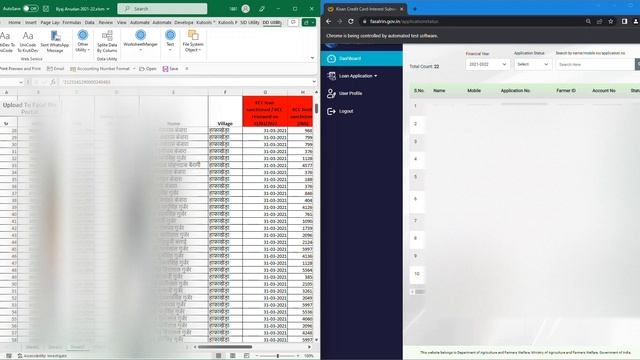Switch to Normal view in Excel status bar

(x=219, y=356)
